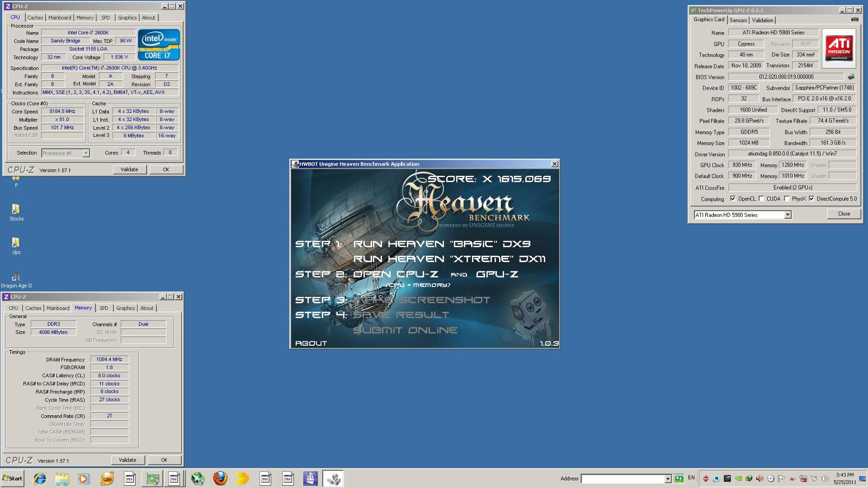Click the green globe taskbar icon

pos(197,478)
